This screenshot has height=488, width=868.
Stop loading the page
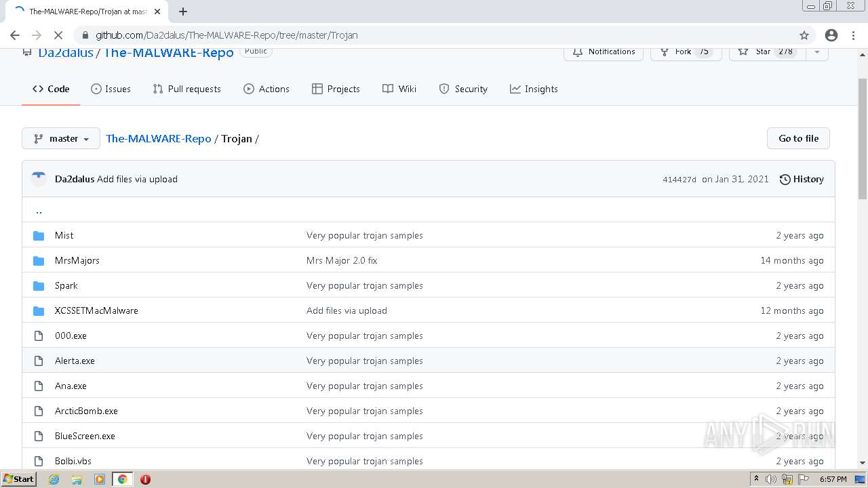click(x=58, y=35)
